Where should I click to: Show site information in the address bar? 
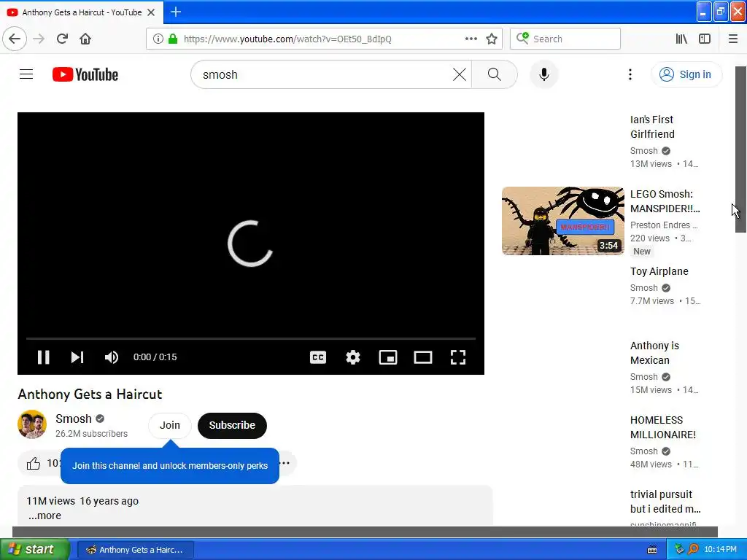tap(158, 39)
